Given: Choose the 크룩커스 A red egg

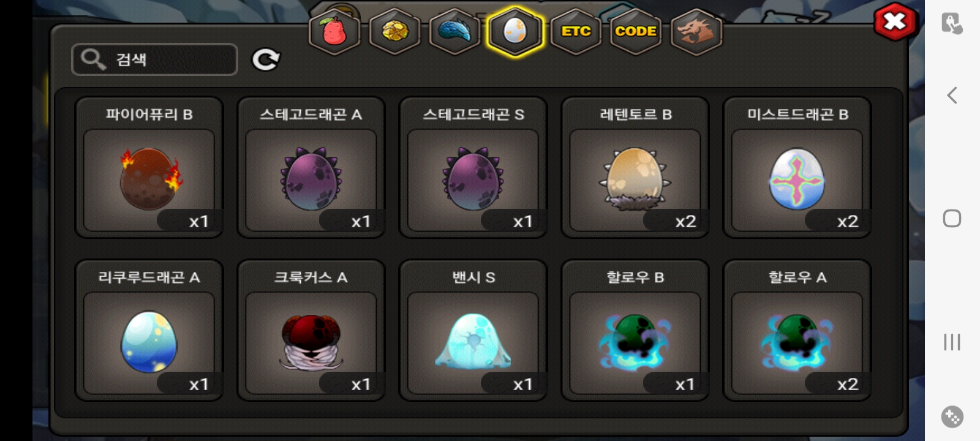Looking at the screenshot, I should 311,330.
